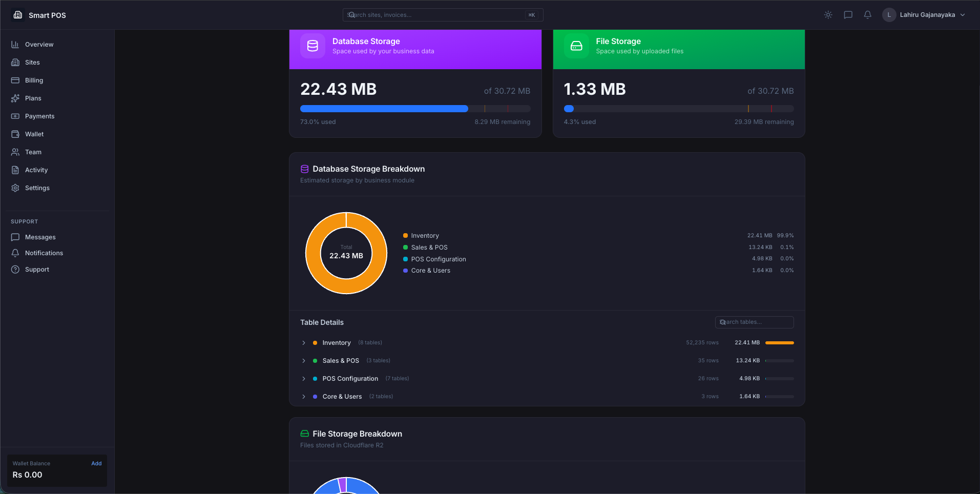
Task: Open the Lahiru Gajanayaka account dropdown chevron
Action: tap(963, 15)
